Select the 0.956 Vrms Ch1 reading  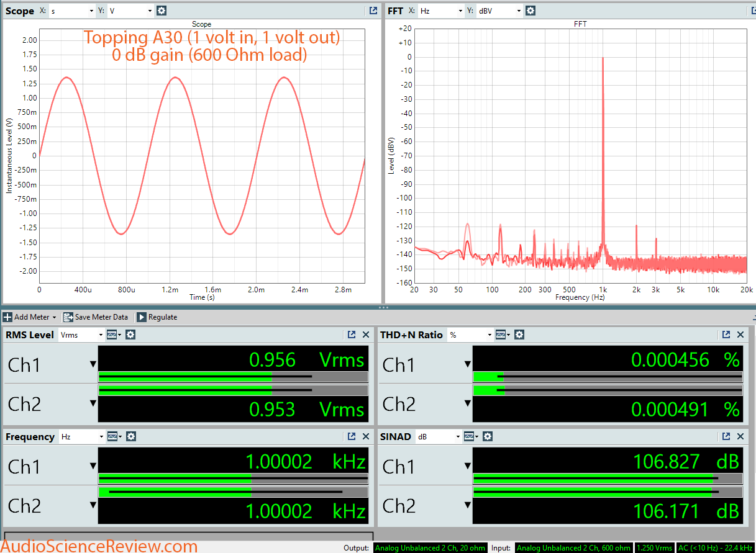tap(306, 359)
